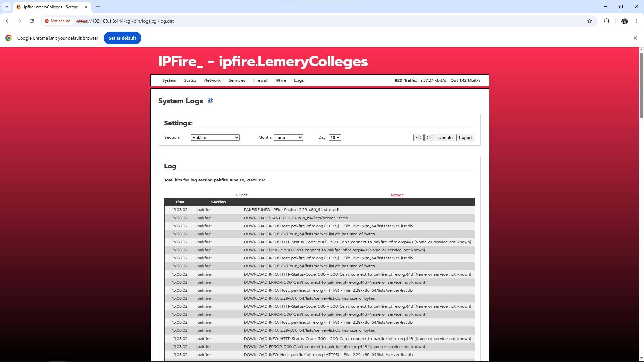
Task: Click the Export button
Action: 465,137
